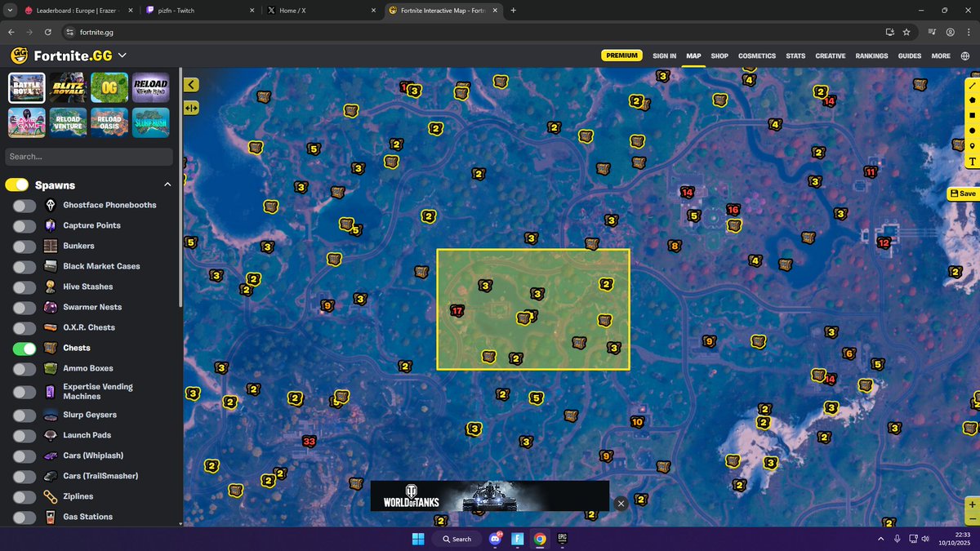Screen dimensions: 980x551
Task: Enable Black Market Cases toggle
Action: pos(24,267)
